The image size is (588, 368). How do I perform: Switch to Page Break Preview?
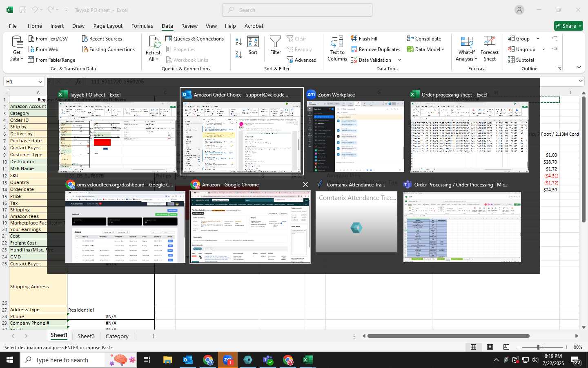(506, 347)
